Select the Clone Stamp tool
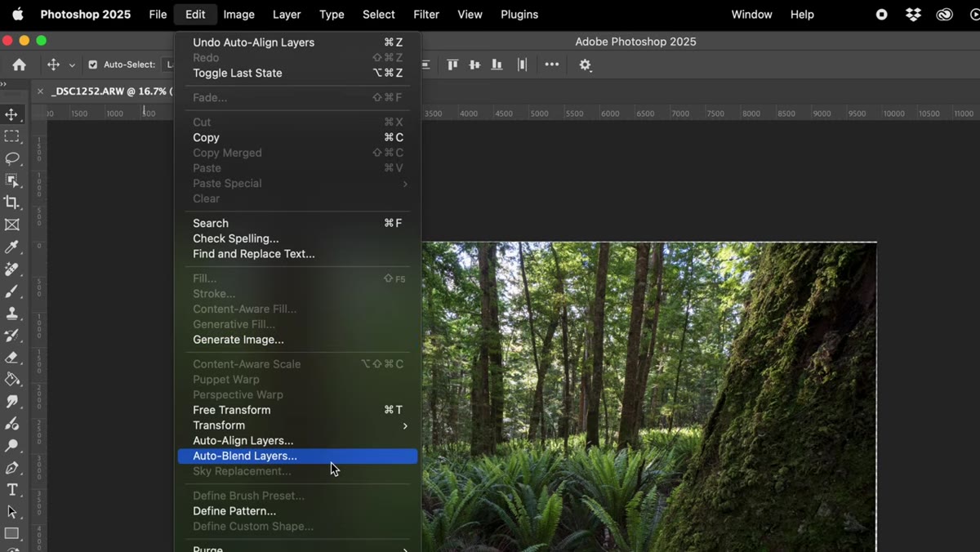 (x=11, y=313)
